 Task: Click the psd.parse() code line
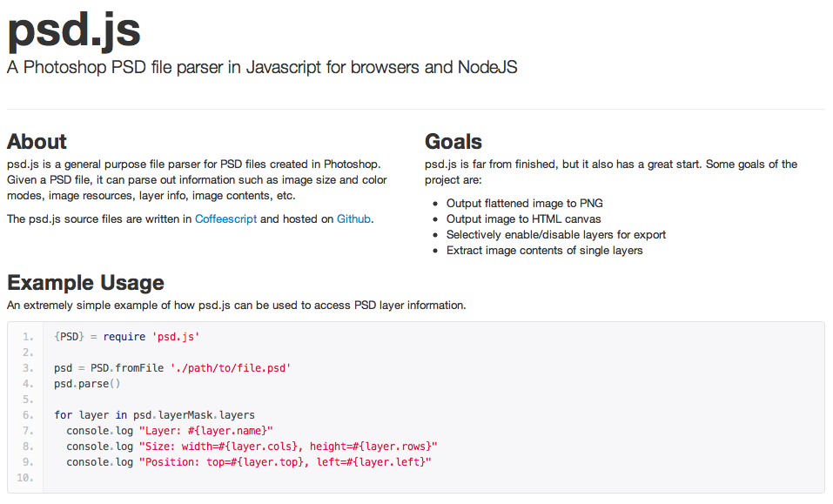[x=87, y=384]
